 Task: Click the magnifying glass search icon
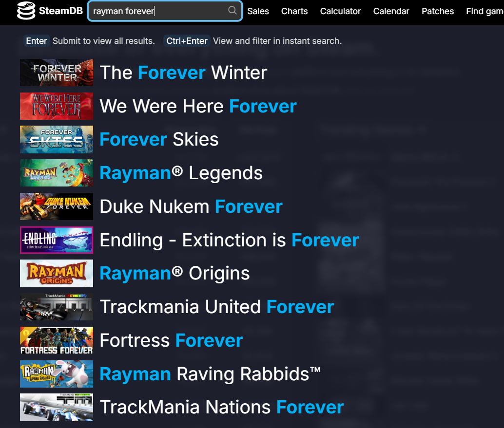tap(233, 11)
